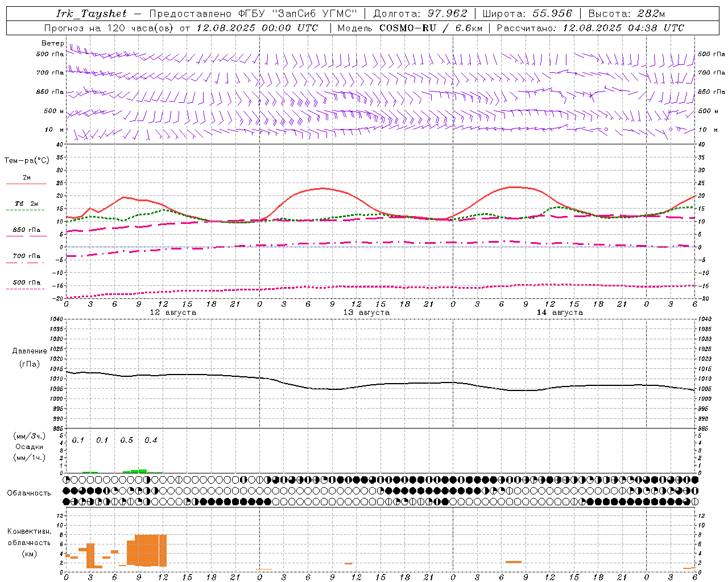Click the "(км)" unit label for convective cloudiness

click(30, 554)
